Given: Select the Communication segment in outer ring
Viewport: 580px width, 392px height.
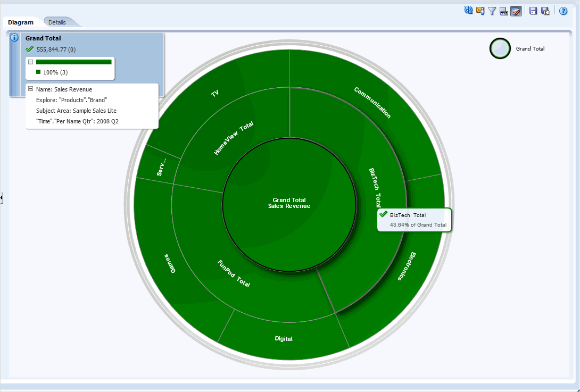Looking at the screenshot, I should (x=372, y=103).
